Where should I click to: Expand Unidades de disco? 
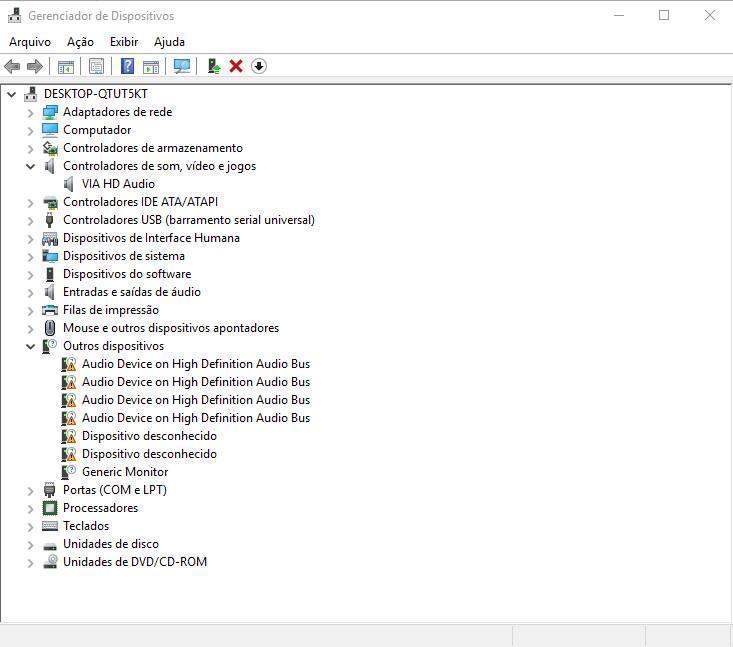point(30,545)
